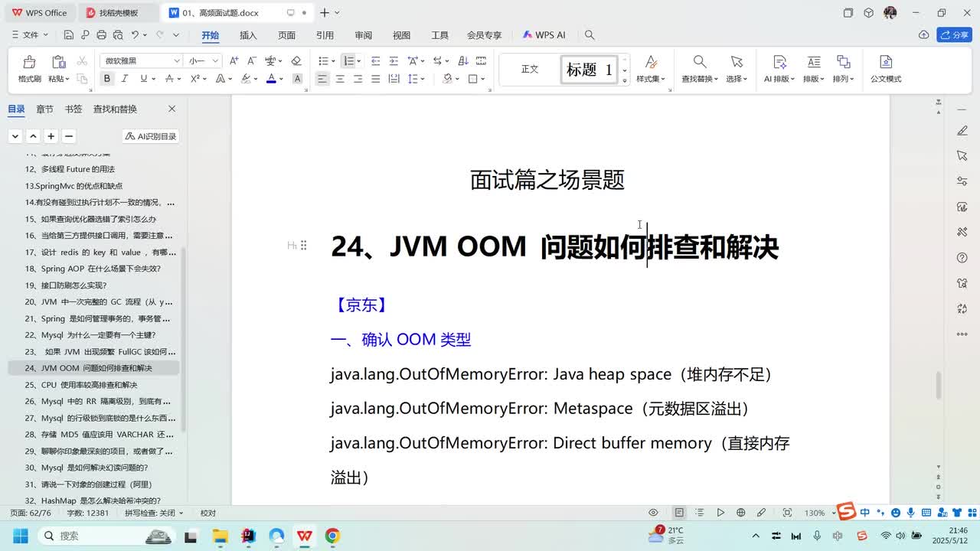The image size is (980, 551).
Task: Click the AI 排版 icon
Action: pos(779,62)
